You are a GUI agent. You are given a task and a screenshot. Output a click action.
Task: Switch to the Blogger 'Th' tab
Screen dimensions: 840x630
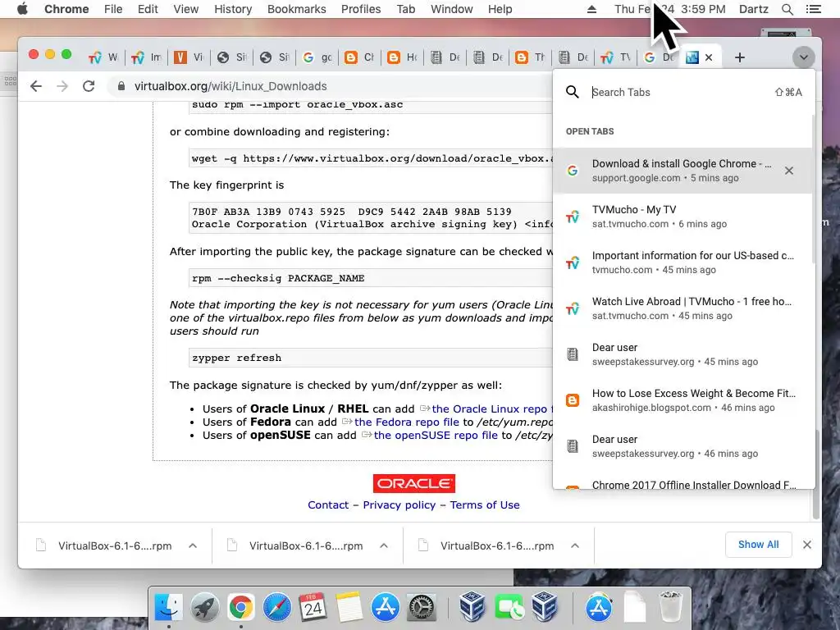(x=531, y=57)
